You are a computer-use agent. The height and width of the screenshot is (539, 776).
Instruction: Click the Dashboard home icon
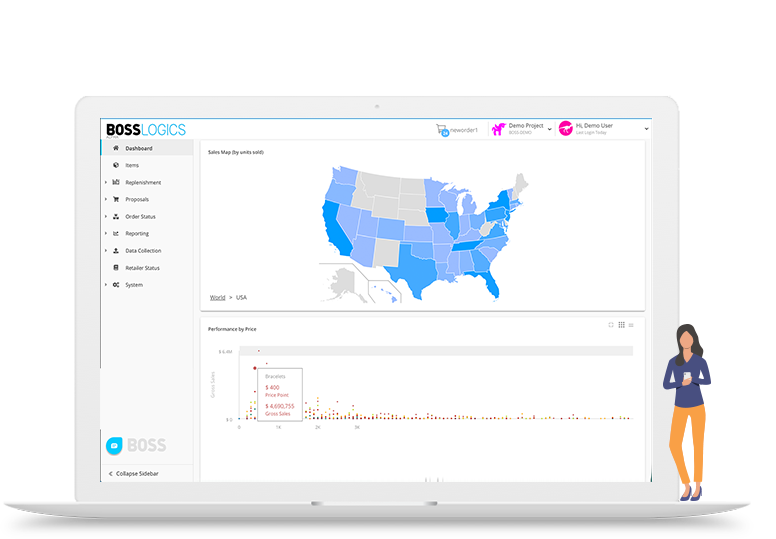tap(116, 148)
